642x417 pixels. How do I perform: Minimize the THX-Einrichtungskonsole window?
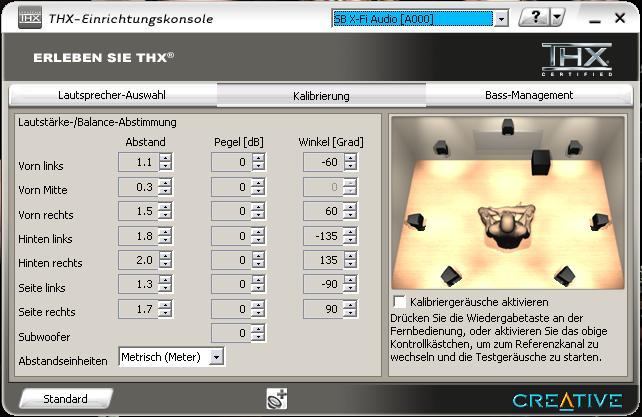click(595, 19)
